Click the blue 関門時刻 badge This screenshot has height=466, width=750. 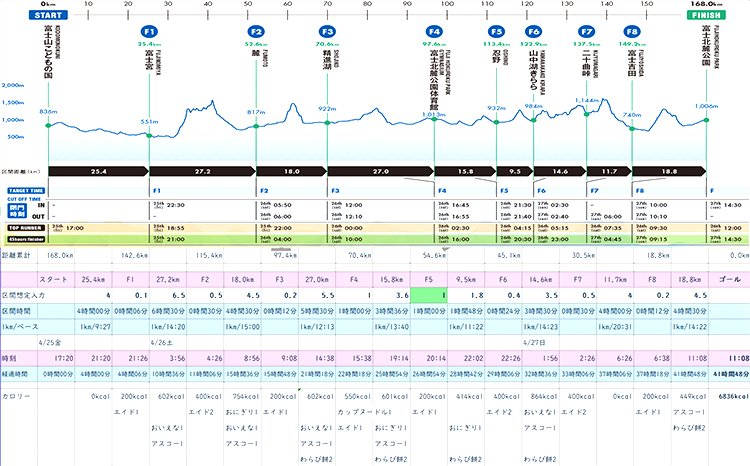[17, 211]
